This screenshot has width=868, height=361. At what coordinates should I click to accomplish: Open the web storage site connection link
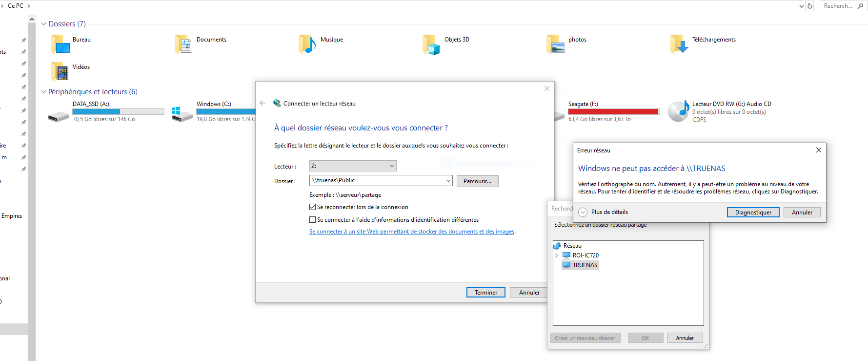pos(412,232)
